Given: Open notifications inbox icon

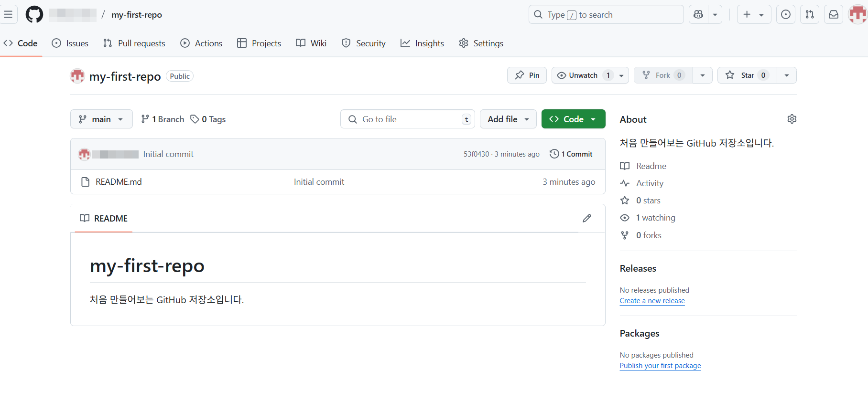Looking at the screenshot, I should tap(834, 14).
